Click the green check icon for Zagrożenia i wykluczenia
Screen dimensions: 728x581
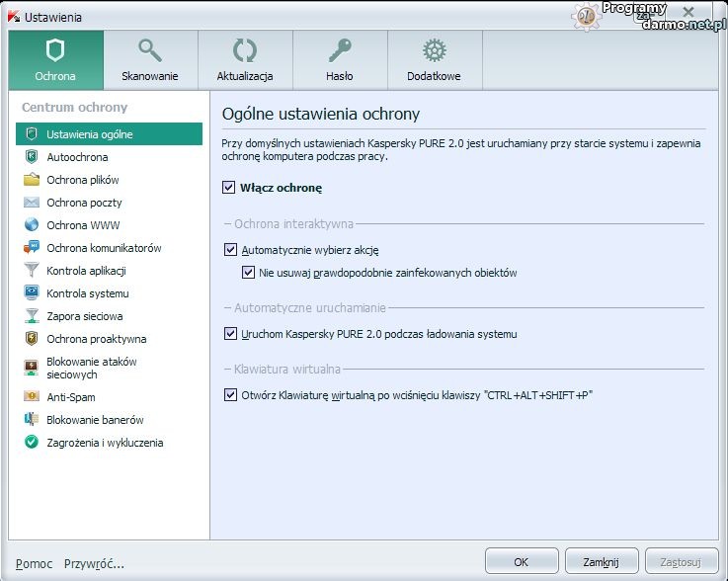point(32,442)
